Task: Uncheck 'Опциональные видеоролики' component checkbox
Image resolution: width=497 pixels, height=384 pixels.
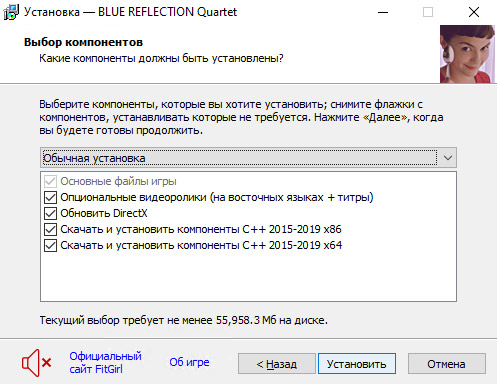Action: click(50, 197)
